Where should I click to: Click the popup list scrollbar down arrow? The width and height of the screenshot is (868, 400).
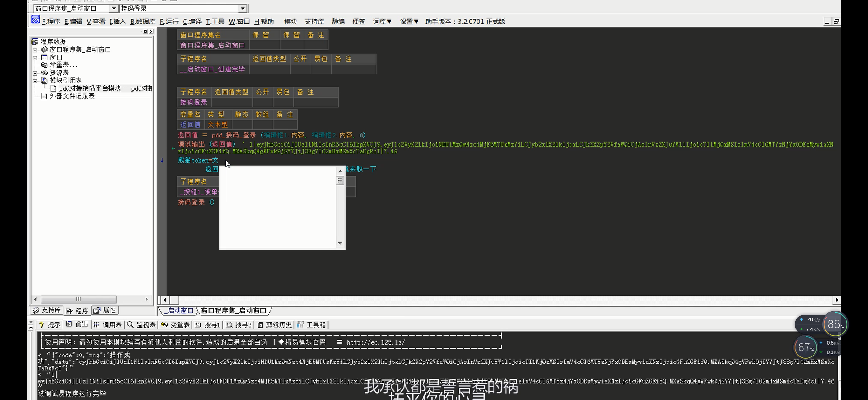340,243
